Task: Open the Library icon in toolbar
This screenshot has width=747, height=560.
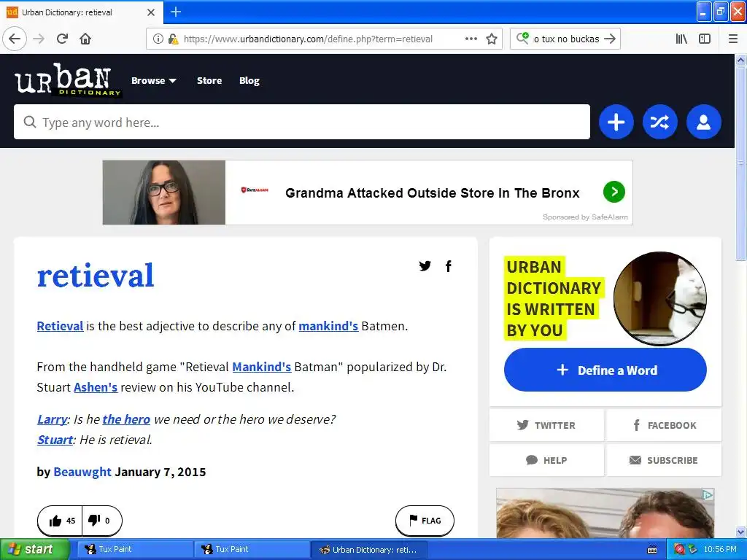Action: coord(681,39)
